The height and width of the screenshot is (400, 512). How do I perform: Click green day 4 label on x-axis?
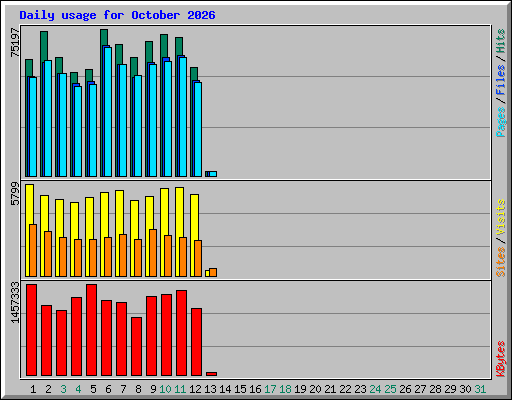click(78, 389)
